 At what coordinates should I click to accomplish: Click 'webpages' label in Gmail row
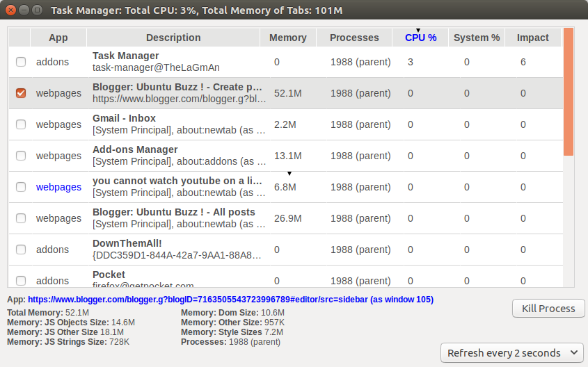(x=58, y=124)
